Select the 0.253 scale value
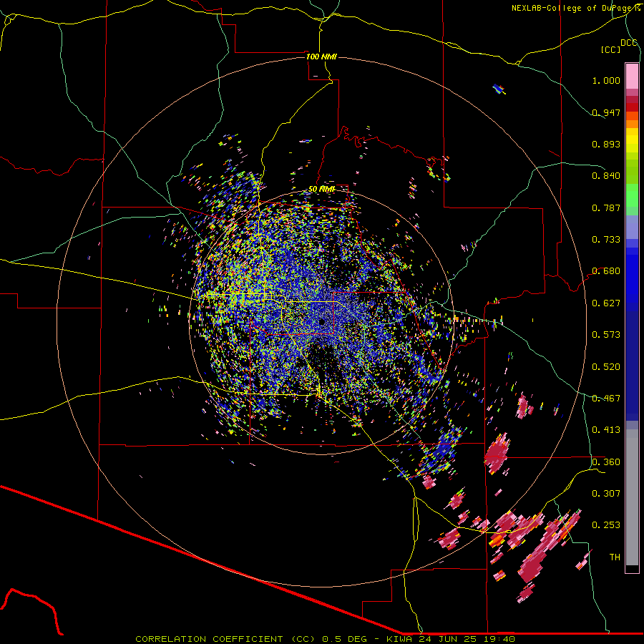This screenshot has height=644, width=644. (x=606, y=525)
